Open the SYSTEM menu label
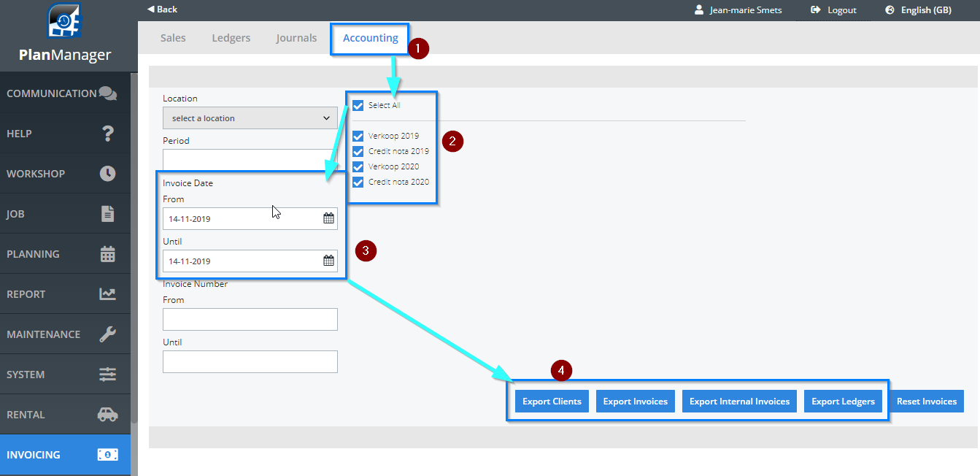The width and height of the screenshot is (980, 476). [x=26, y=375]
